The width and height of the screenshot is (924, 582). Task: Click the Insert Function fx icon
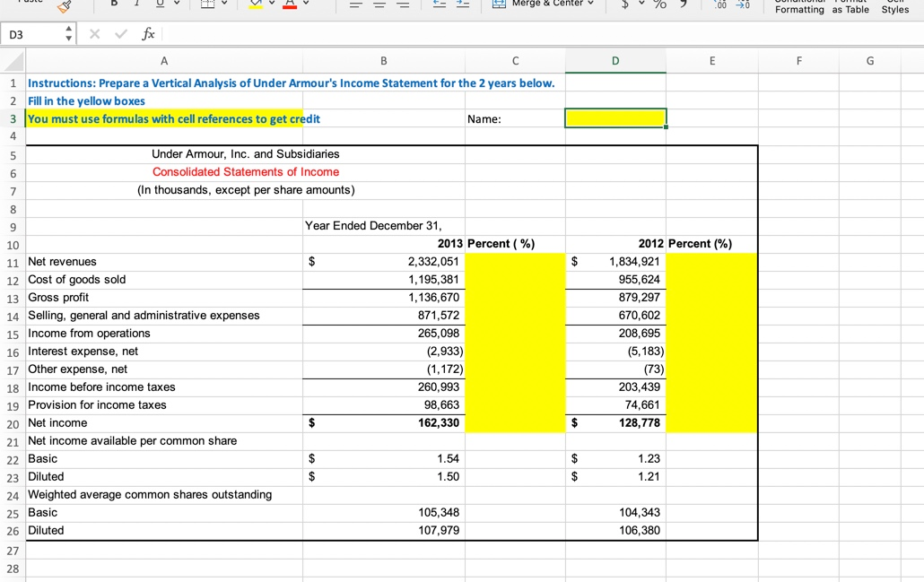click(146, 33)
